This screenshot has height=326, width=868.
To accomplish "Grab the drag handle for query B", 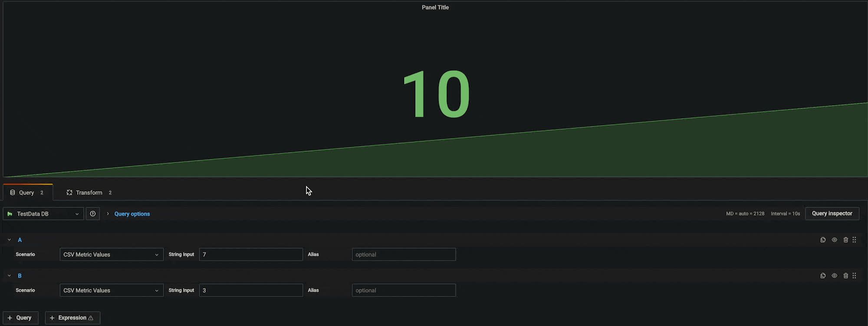I will 854,276.
